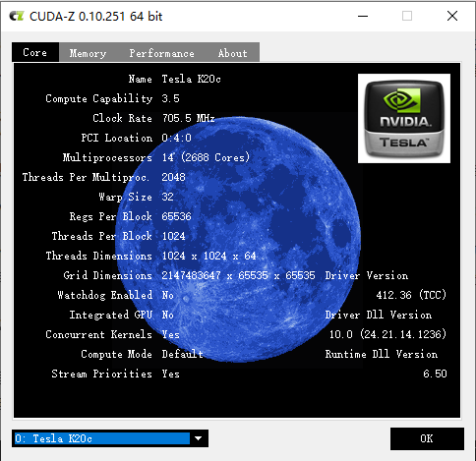
Task: Click the Warp Size value 32
Action: (167, 197)
